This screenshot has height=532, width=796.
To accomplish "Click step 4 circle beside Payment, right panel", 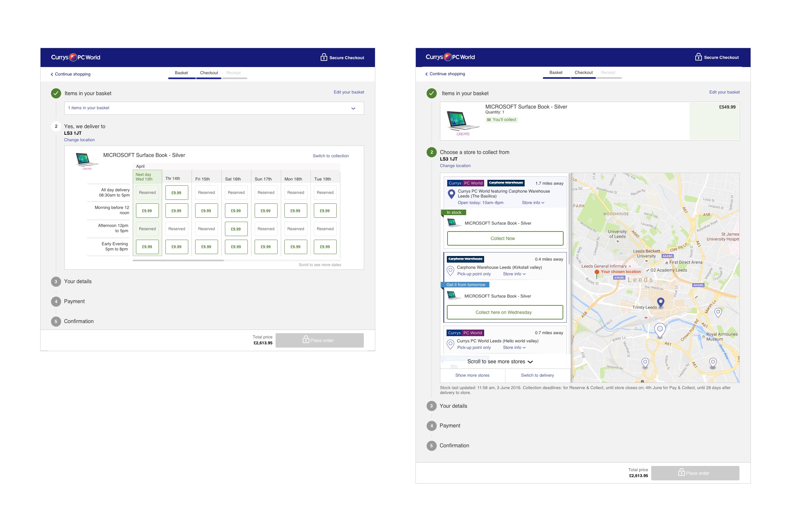I will (432, 426).
